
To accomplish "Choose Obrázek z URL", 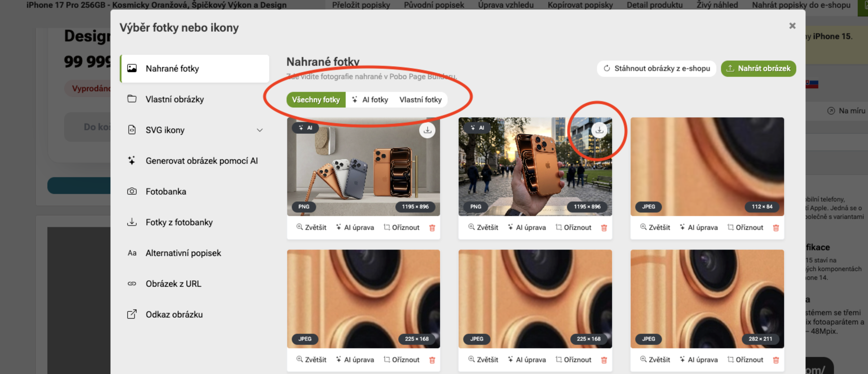I will tap(195, 284).
